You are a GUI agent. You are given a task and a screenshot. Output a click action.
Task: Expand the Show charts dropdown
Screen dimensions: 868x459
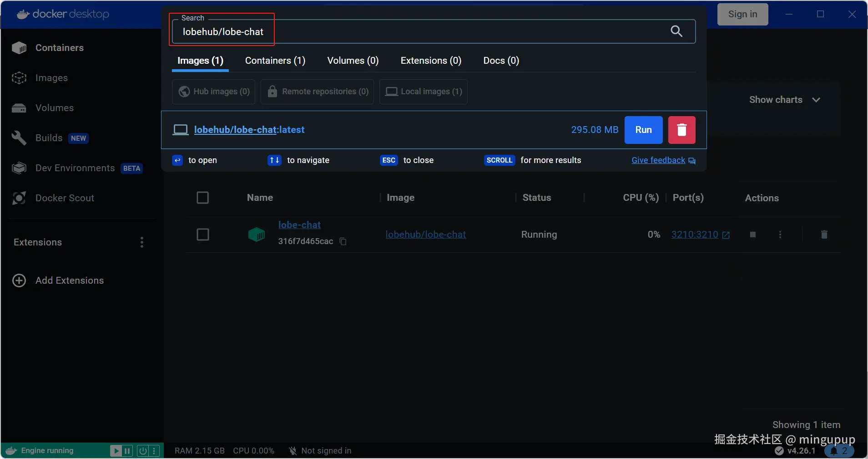pyautogui.click(x=785, y=100)
